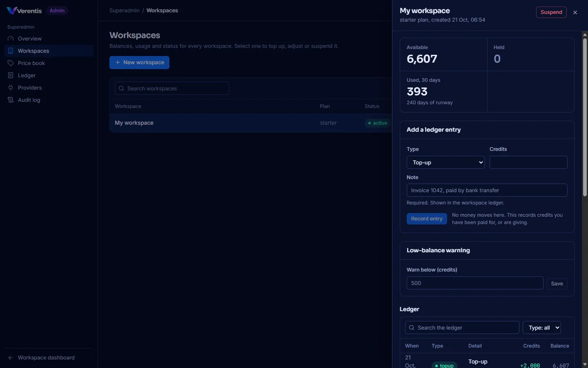Open the Type: all filter dropdown

(x=542, y=328)
